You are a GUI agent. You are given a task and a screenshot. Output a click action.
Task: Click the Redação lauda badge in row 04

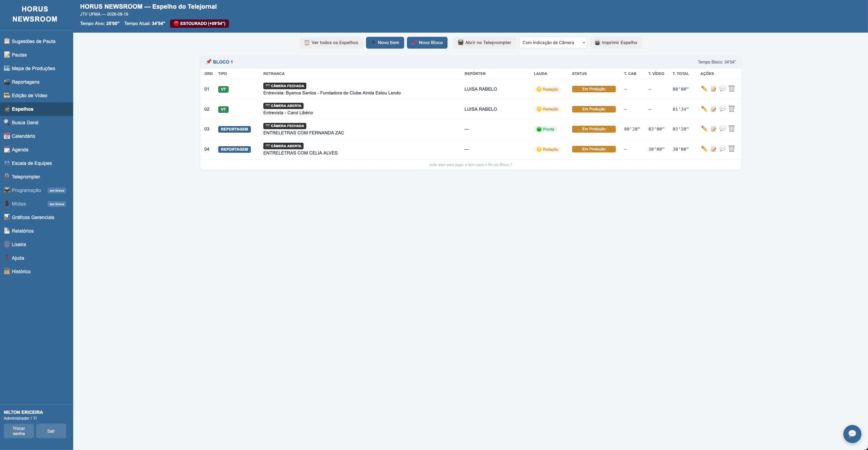point(547,149)
